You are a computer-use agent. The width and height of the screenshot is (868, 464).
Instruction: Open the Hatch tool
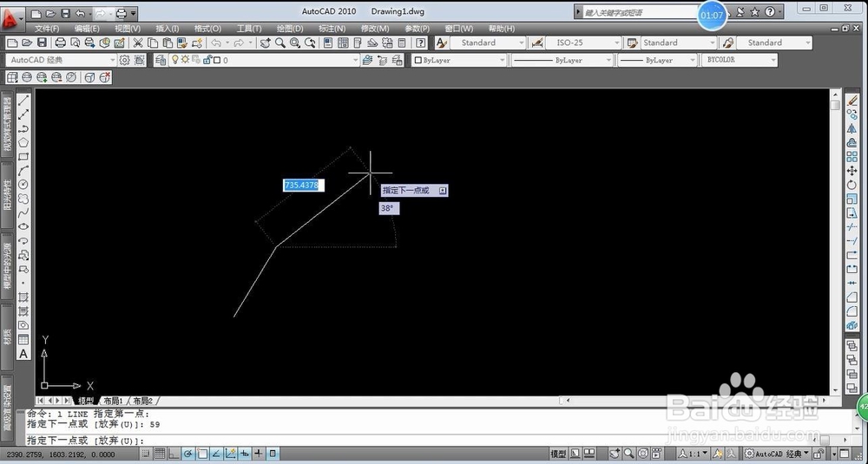23,297
